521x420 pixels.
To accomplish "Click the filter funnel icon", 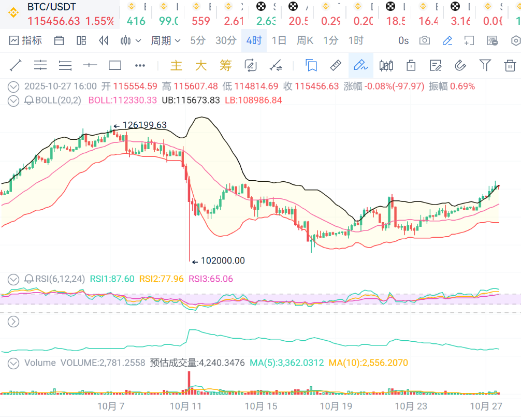I will (485, 65).
